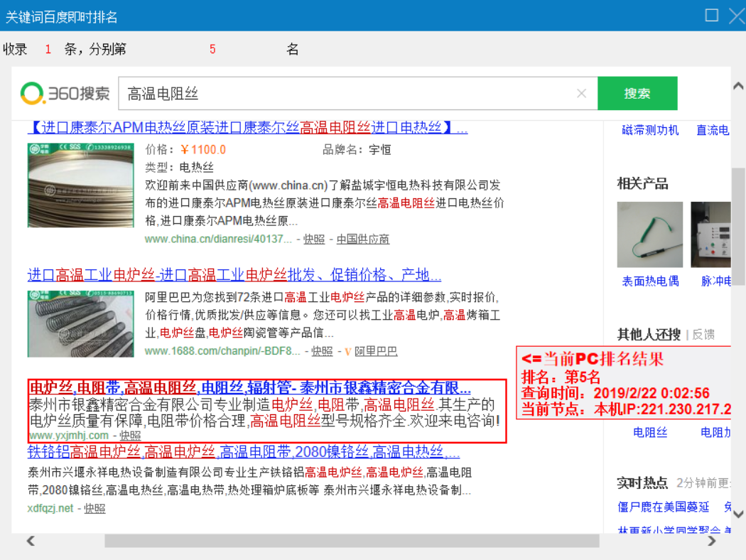Screen dimensions: 746x560
Task: Click the 其他人还搜 heading
Action: coord(649,335)
